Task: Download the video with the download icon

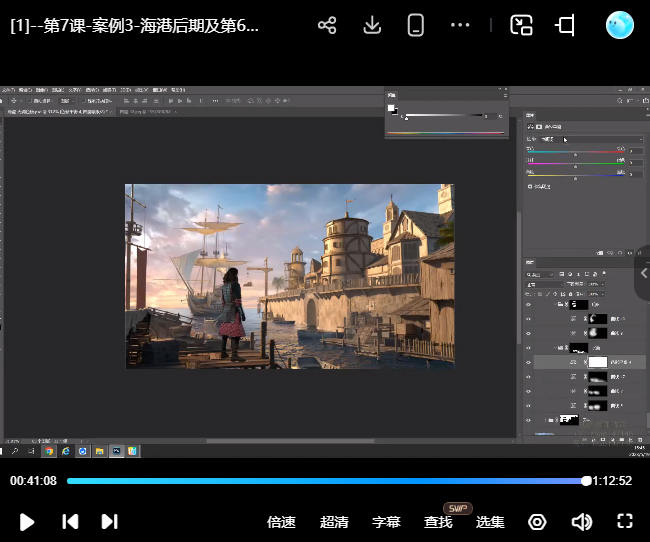Action: [372, 26]
